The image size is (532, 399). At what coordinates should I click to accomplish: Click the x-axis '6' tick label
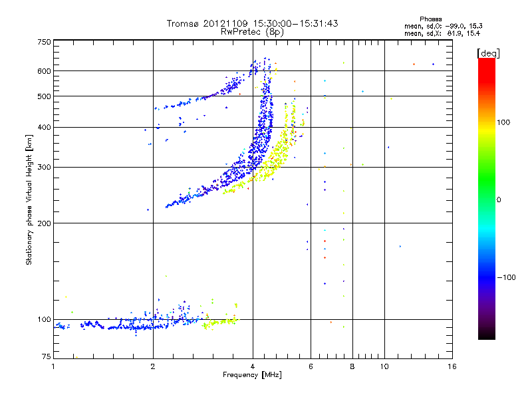tap(311, 366)
